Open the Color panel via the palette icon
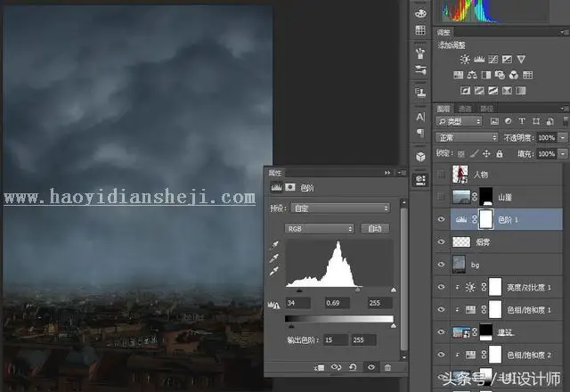The image size is (570, 392). pos(420,13)
